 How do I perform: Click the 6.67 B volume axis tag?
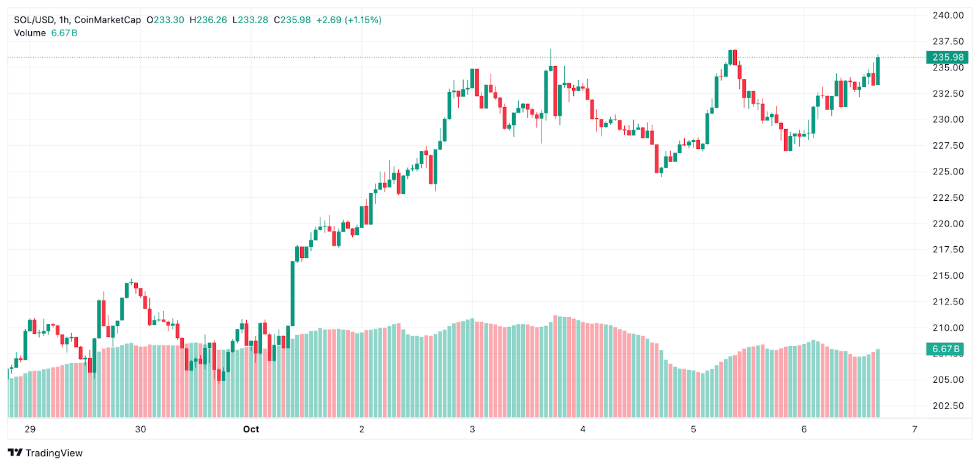pos(945,349)
